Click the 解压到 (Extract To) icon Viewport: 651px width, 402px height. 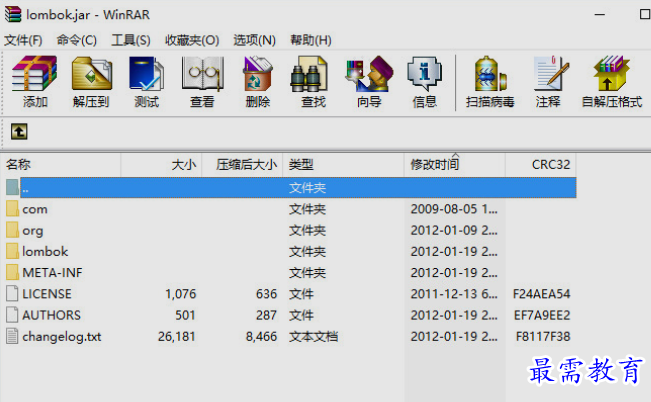92,74
